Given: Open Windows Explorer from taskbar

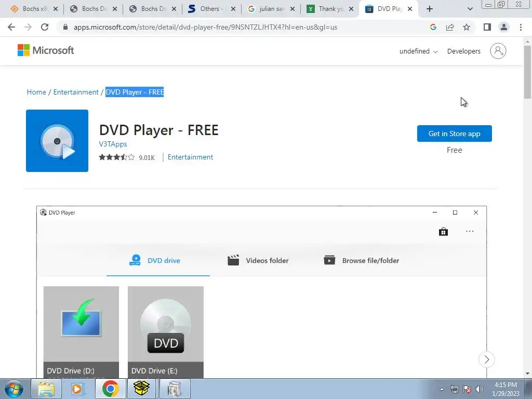Looking at the screenshot, I should (x=46, y=389).
